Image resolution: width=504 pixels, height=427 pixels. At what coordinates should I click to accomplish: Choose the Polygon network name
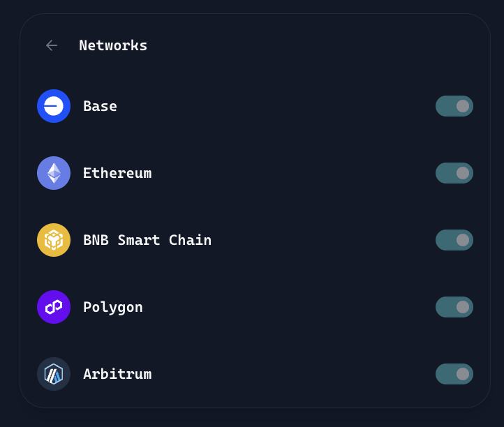coord(113,307)
